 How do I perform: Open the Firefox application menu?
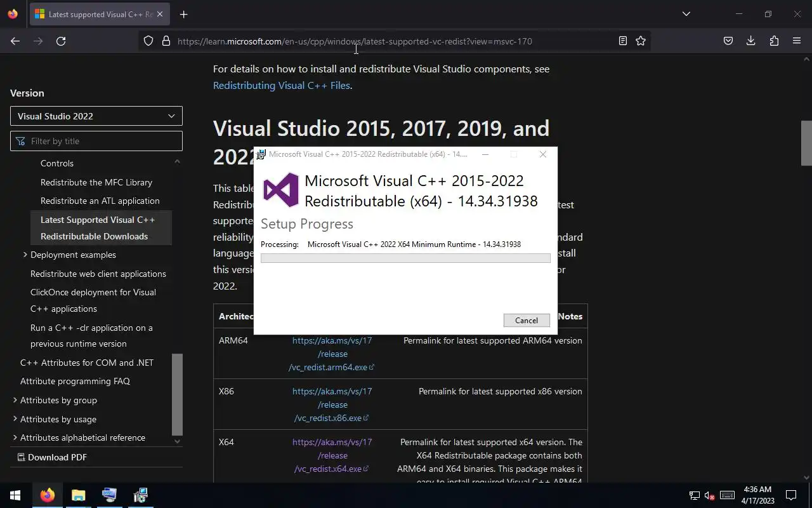tap(797, 41)
